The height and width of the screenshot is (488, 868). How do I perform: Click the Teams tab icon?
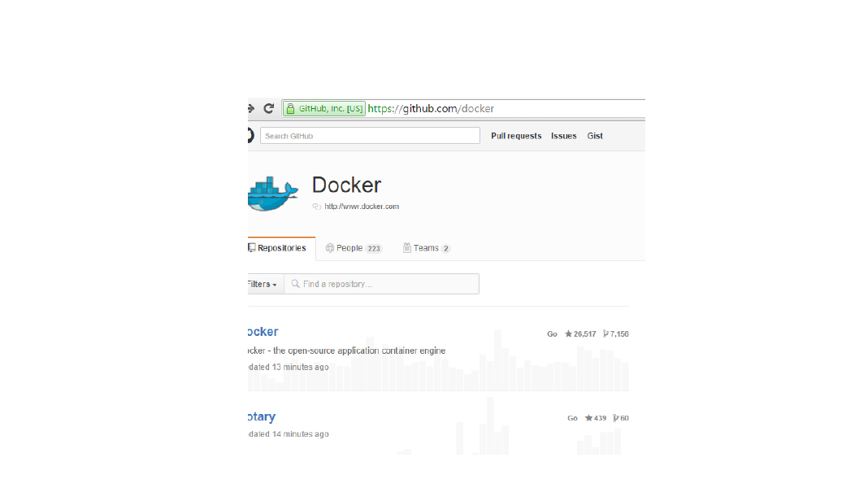tap(407, 248)
